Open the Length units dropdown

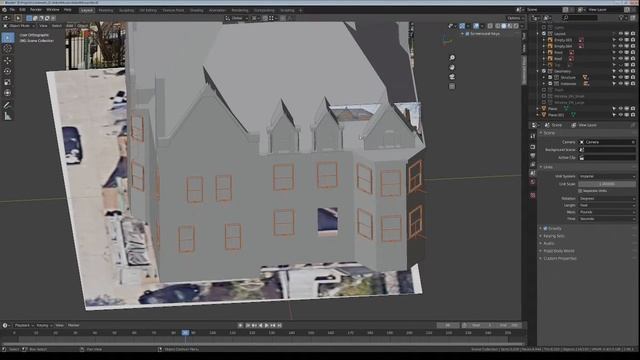pyautogui.click(x=607, y=205)
